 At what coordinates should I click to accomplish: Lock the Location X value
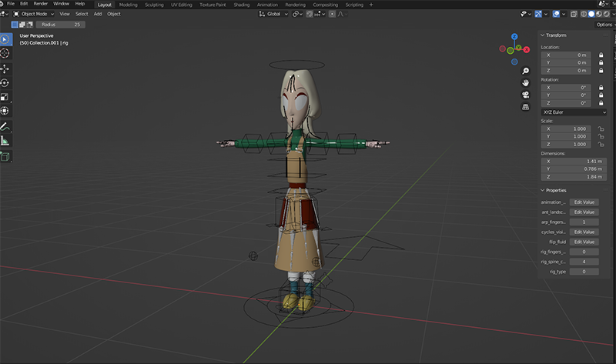pos(601,55)
